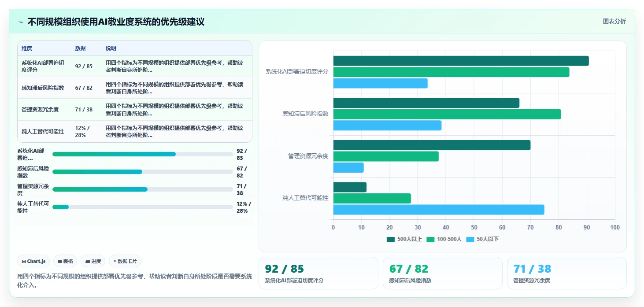Select the 数据卡片 tag chip
The width and height of the screenshot is (644, 307).
point(125,261)
